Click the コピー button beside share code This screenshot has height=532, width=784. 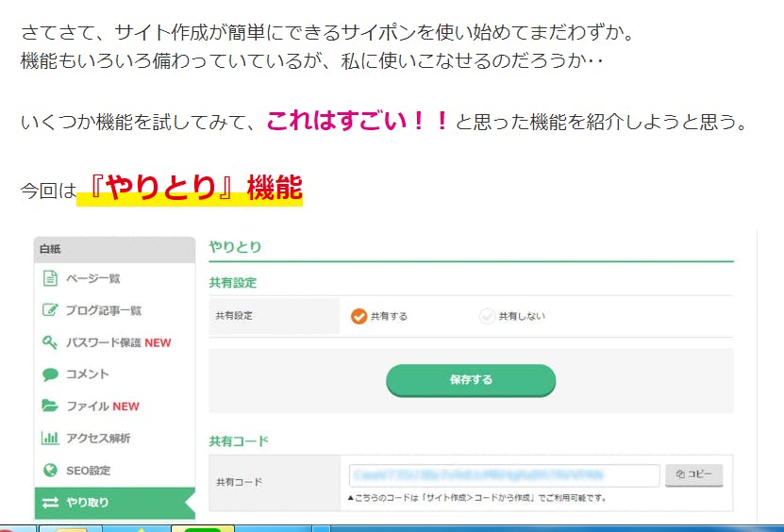click(x=693, y=474)
